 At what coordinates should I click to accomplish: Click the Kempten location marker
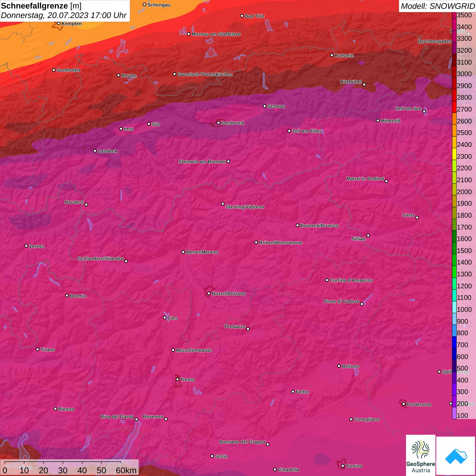click(59, 23)
